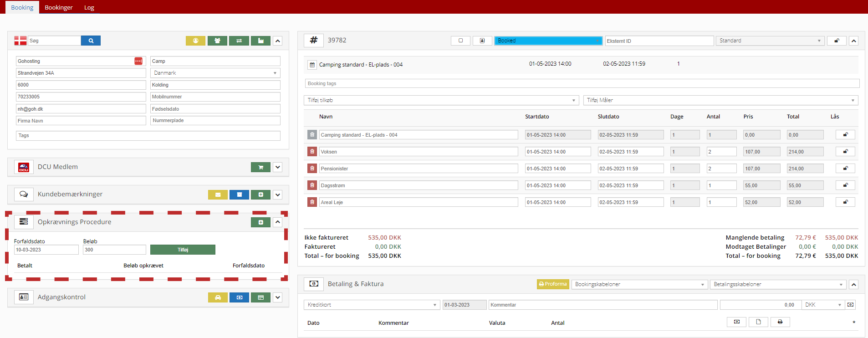Screen dimensions: 868x338
Task: Click the green plus icon in Opkrævnings Procedure
Action: tap(260, 222)
